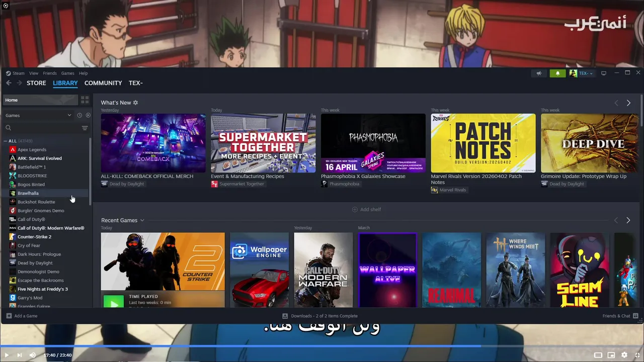The image size is (644, 362).
Task: Switch to the COMMUNITY tab
Action: pos(103,83)
